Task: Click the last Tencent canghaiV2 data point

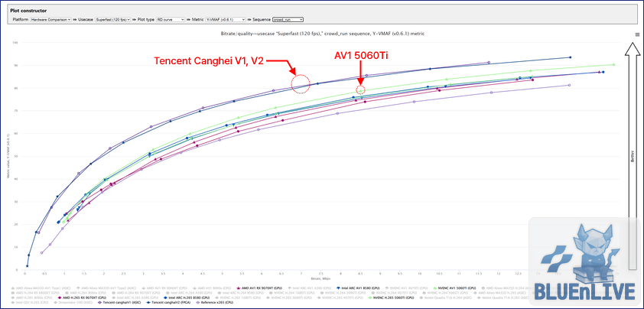Action: [x=570, y=57]
